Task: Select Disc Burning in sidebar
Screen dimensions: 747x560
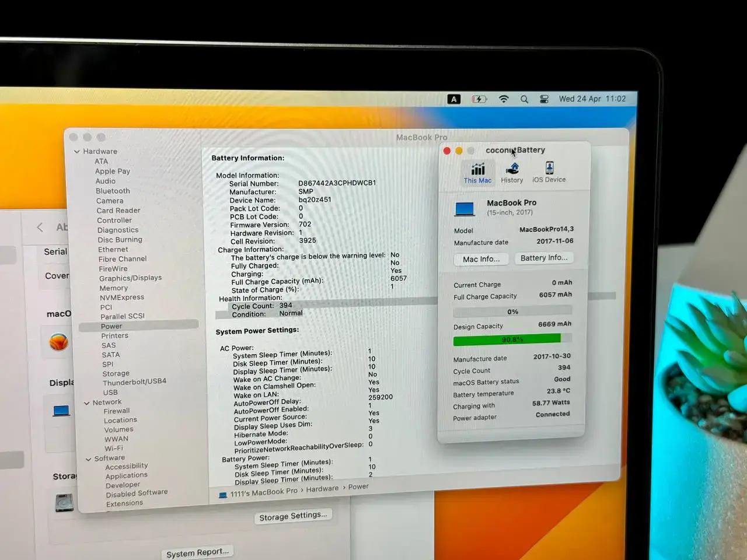Action: (120, 240)
